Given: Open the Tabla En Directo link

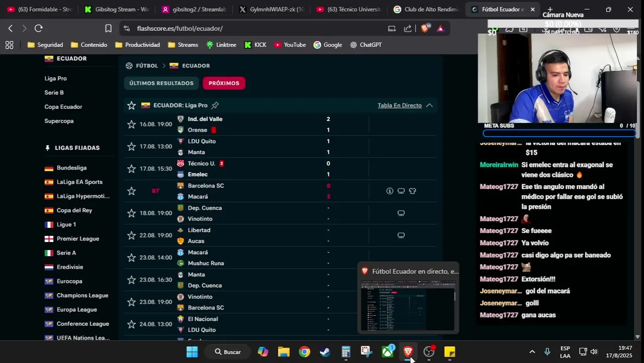Looking at the screenshot, I should click(400, 105).
